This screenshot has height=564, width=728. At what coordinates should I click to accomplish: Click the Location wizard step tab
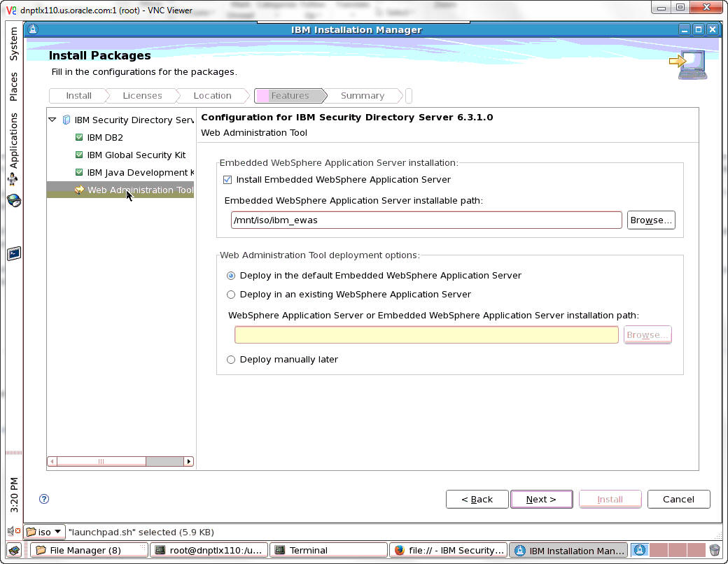point(212,96)
